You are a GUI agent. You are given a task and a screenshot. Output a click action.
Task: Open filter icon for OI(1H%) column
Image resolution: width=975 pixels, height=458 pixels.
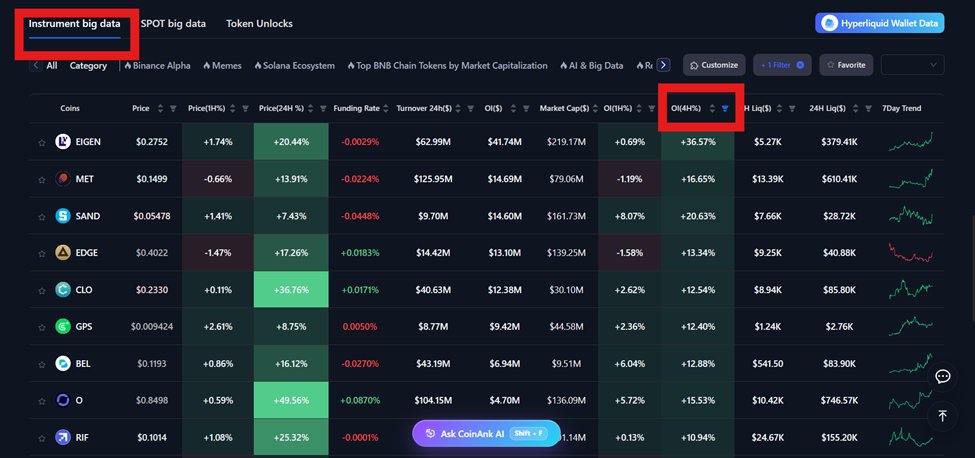[652, 109]
